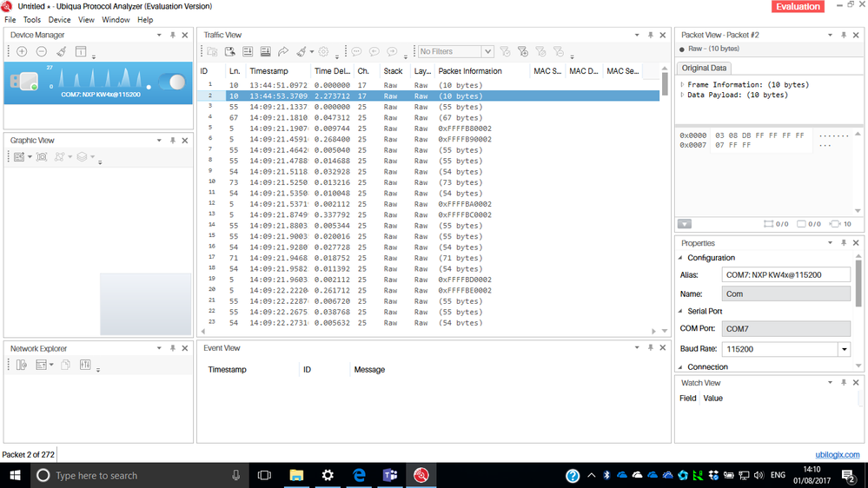Open the ubilogix.com link
The width and height of the screenshot is (868, 488).
(x=837, y=454)
